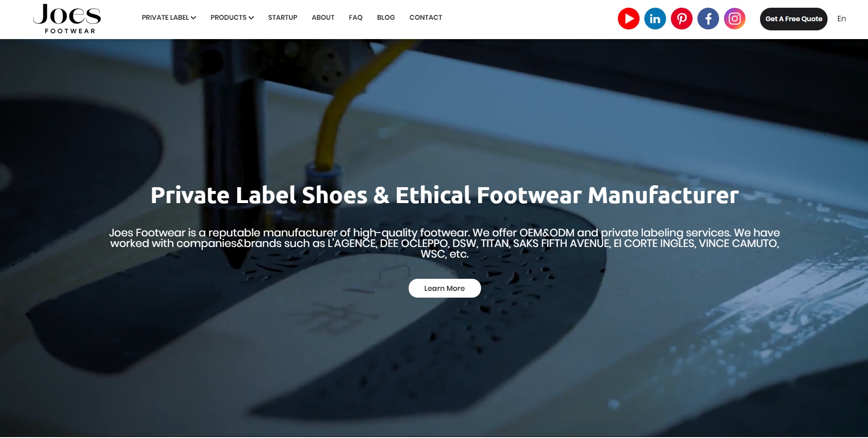Expand the Products dropdown chevron

click(251, 18)
